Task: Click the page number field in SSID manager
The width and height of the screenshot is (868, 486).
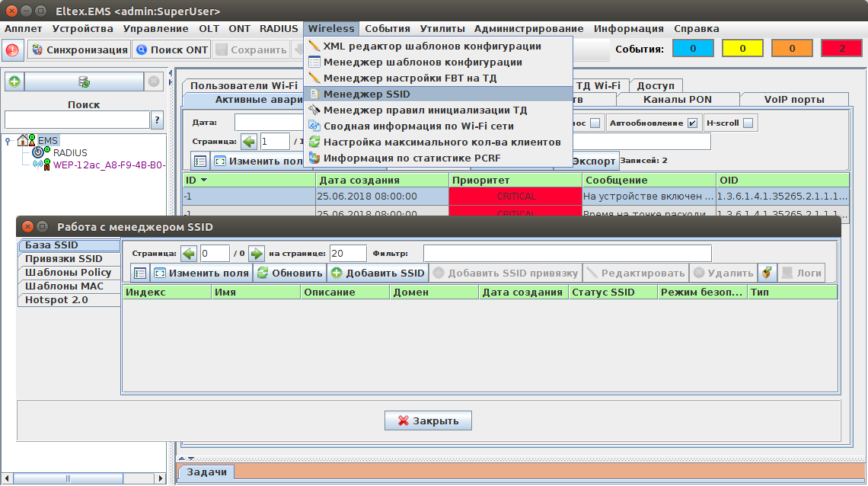Action: 214,254
